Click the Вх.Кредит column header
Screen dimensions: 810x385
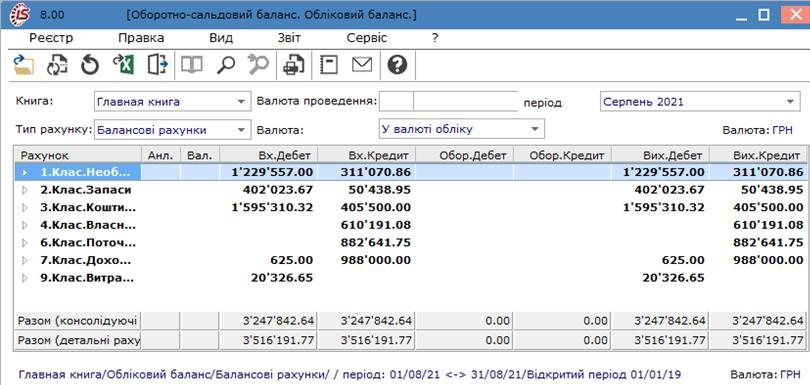click(x=366, y=155)
